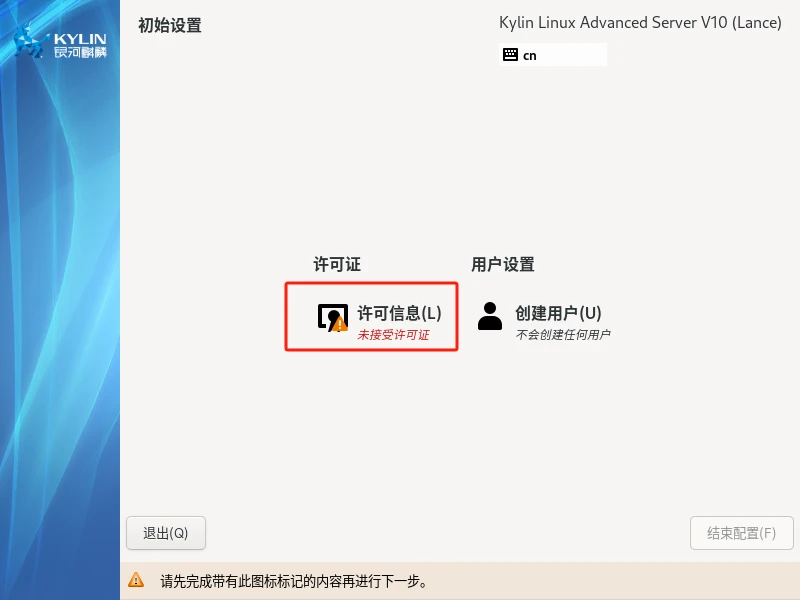The image size is (800, 600).
Task: Click the 结束配置(F) finish button
Action: (x=742, y=533)
